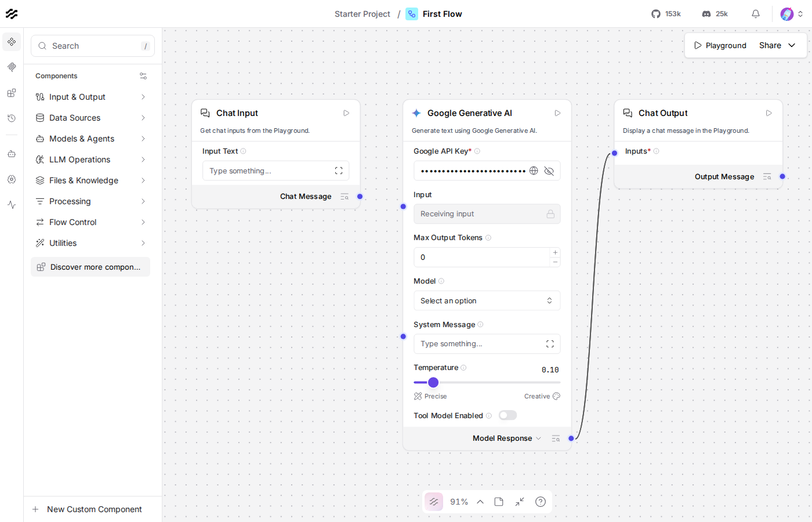Run the Google Generative AI component
Screen dimensions: 812x522
coord(557,113)
